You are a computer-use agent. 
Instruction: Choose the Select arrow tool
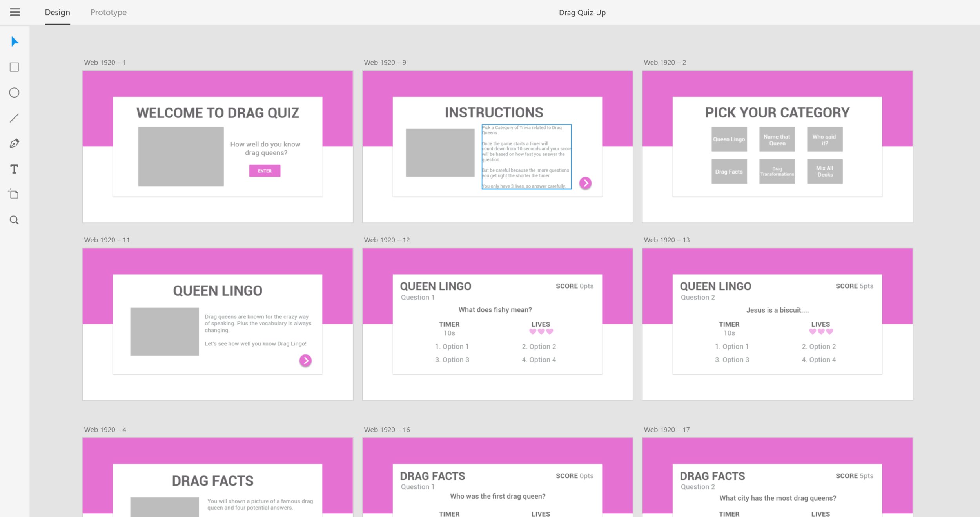coord(15,42)
